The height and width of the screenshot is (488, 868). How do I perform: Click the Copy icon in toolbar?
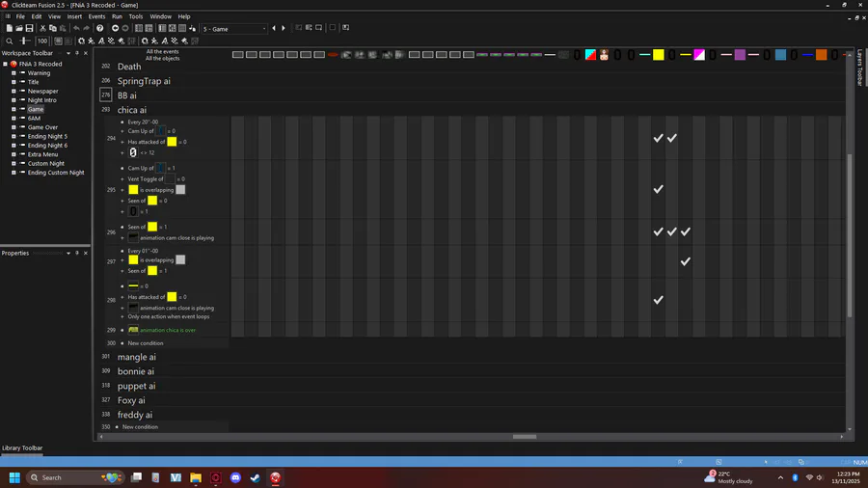tap(53, 28)
